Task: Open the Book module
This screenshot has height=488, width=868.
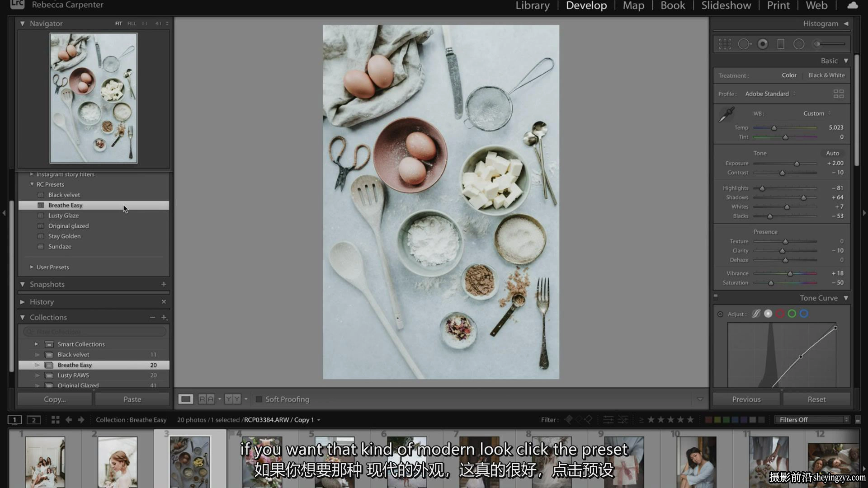Action: click(x=673, y=5)
